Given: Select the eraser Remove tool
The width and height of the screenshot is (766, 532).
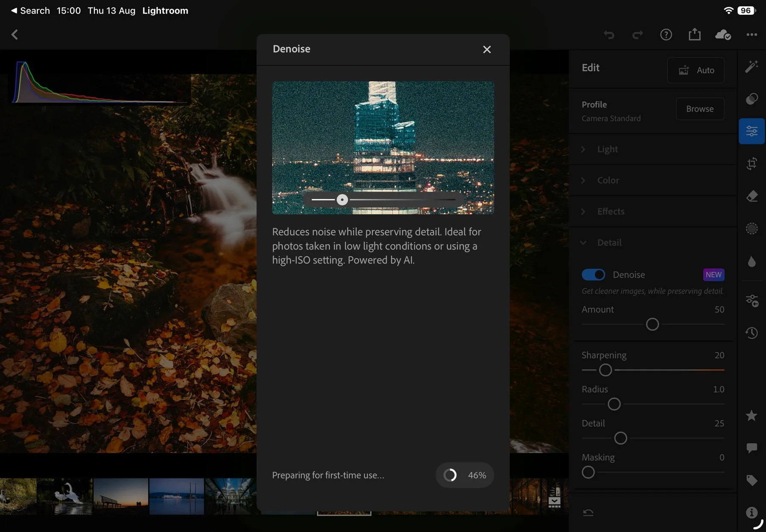Looking at the screenshot, I should pyautogui.click(x=752, y=196).
